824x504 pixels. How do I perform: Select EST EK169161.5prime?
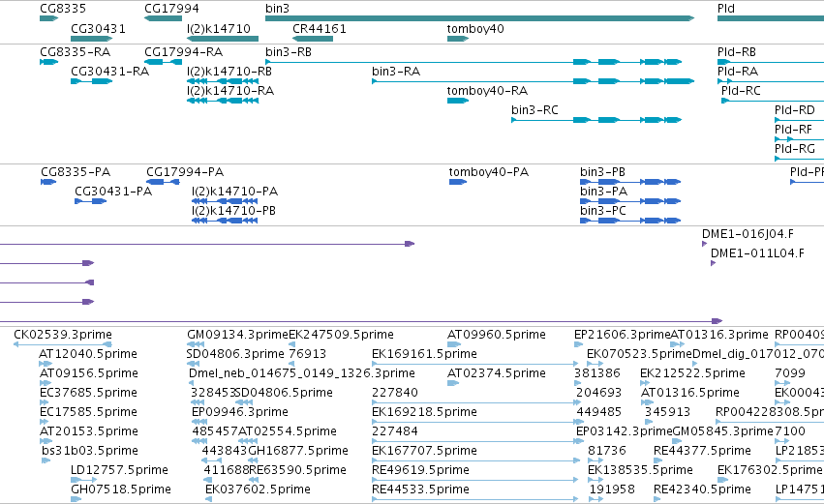pyautogui.click(x=424, y=354)
